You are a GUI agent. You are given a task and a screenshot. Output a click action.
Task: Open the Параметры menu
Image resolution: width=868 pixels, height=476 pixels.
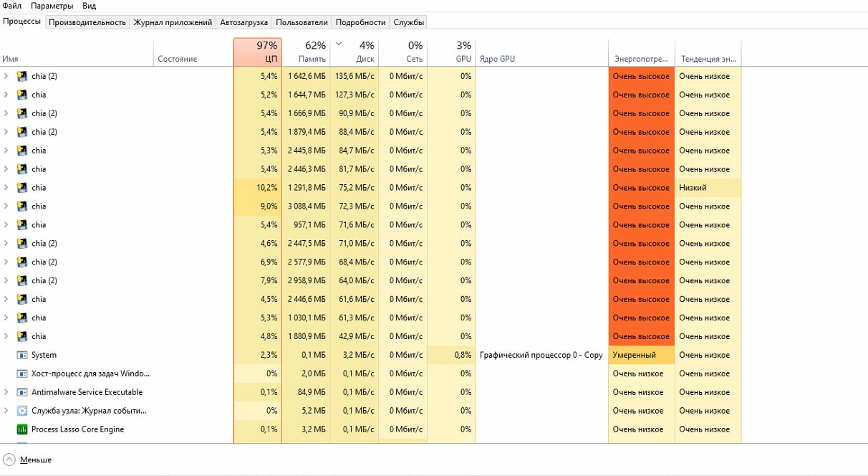(52, 6)
